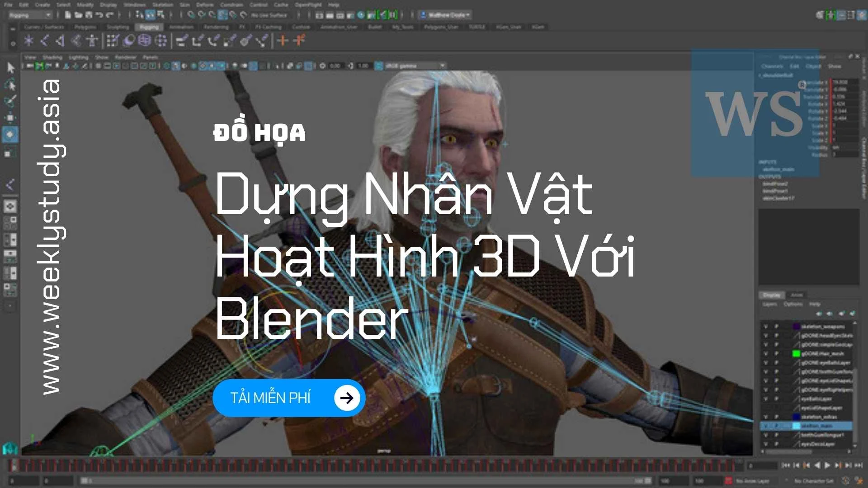Select the IK Handle tool on the shelf
The image size is (868, 488).
click(x=60, y=41)
